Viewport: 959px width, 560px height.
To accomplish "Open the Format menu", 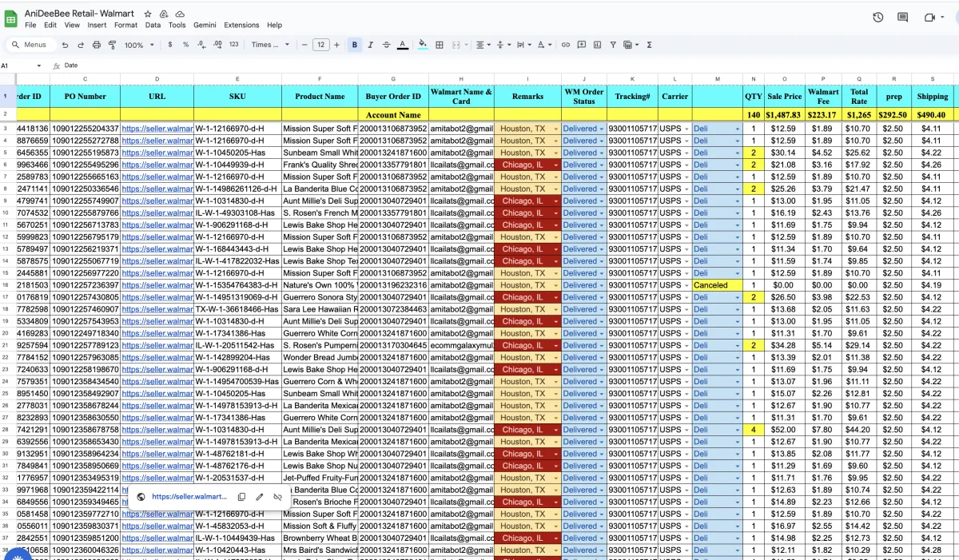I will [x=125, y=25].
